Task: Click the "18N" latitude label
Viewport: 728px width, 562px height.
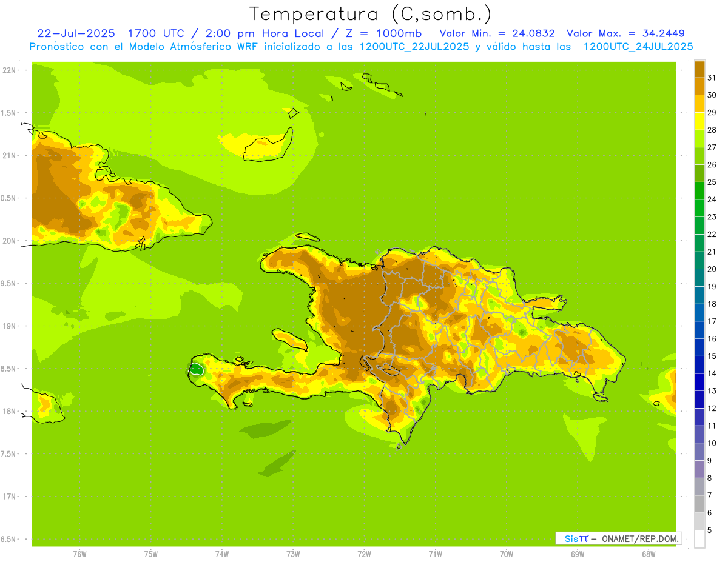Action: (x=10, y=412)
